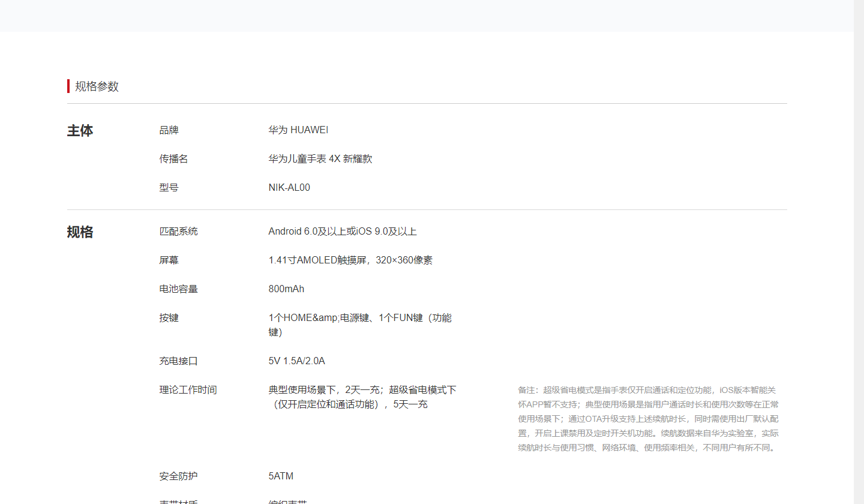The height and width of the screenshot is (504, 864).
Task: Click the 充电接口 row label
Action: click(179, 361)
